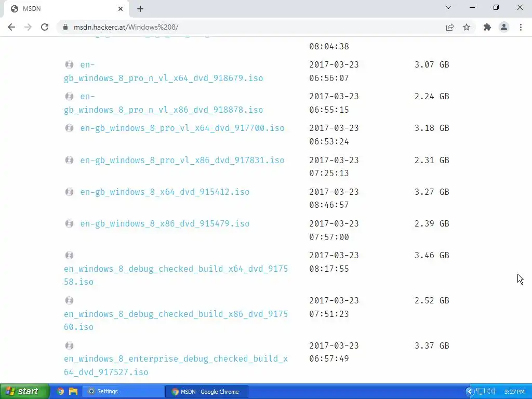Click file icon beside pro_vl_x64_dvd_917700
The width and height of the screenshot is (532, 399).
click(69, 128)
